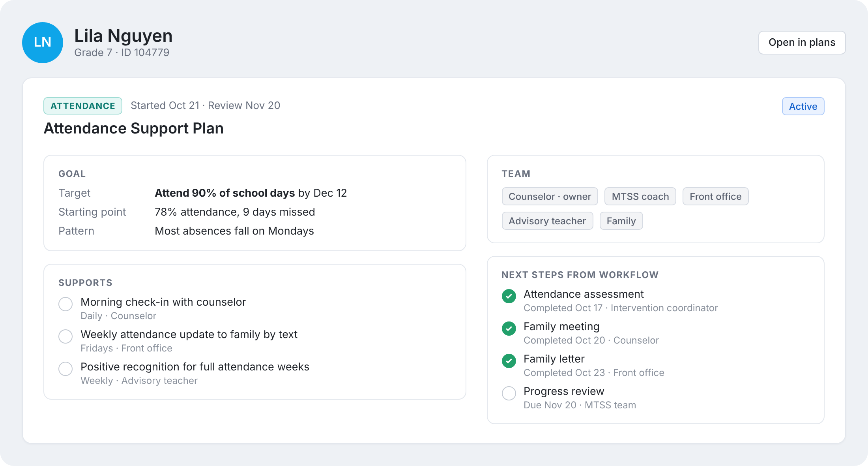Click Progress review step title
Screen dimensions: 868x466
[564, 391]
